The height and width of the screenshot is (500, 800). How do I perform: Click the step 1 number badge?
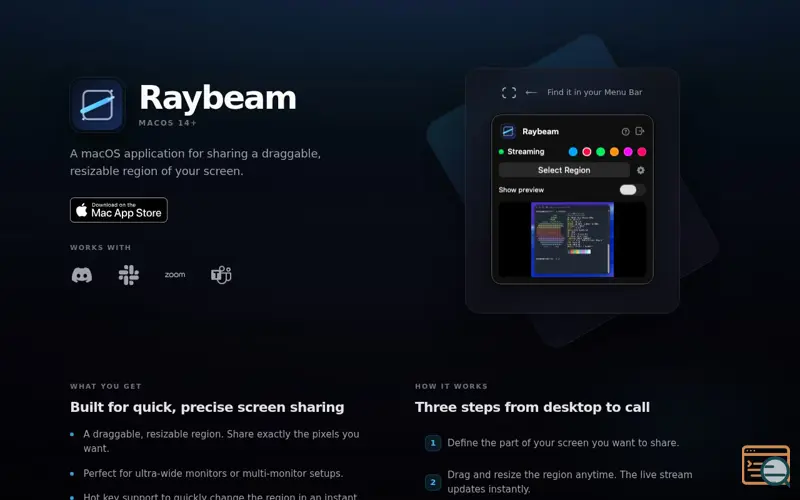tap(433, 443)
